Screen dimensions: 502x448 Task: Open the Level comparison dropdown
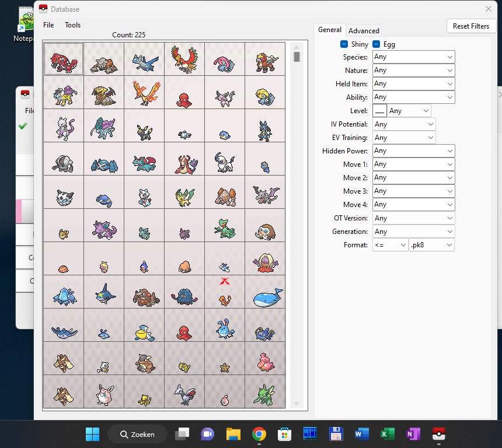coord(409,111)
